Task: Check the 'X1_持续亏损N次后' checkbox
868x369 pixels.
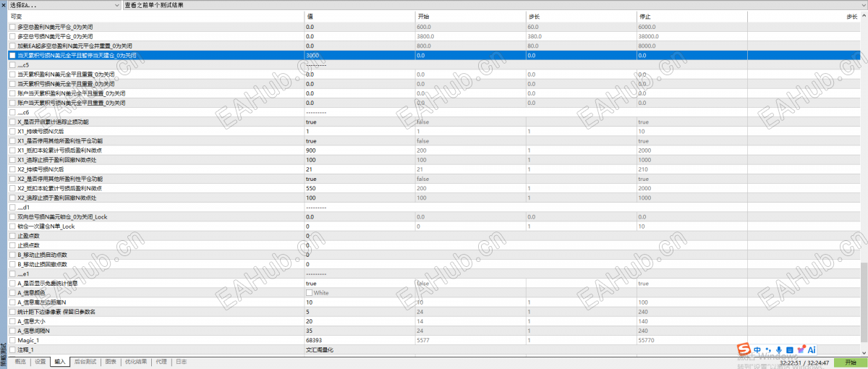Action: pos(12,131)
